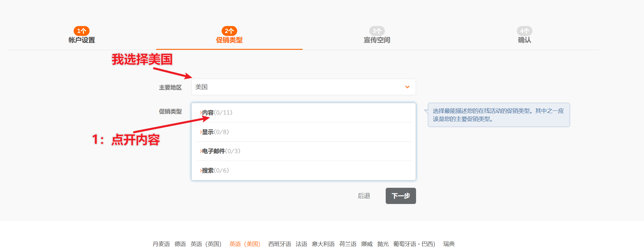The height and width of the screenshot is (252, 644).
Task: Go to the 宣传空间 step tab
Action: (377, 40)
